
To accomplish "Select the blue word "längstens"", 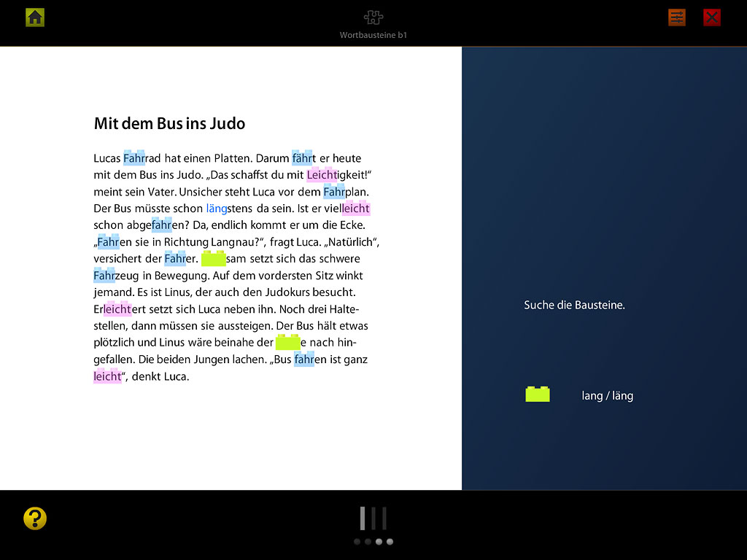I will point(228,209).
